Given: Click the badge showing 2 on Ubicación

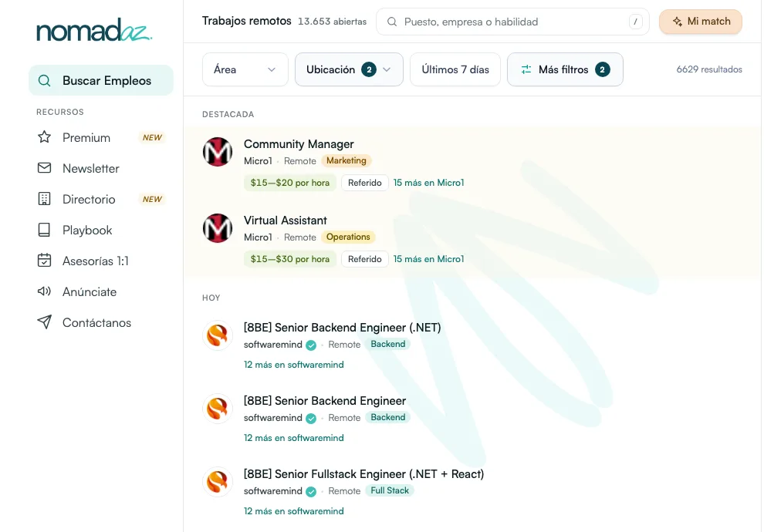Looking at the screenshot, I should coord(369,69).
